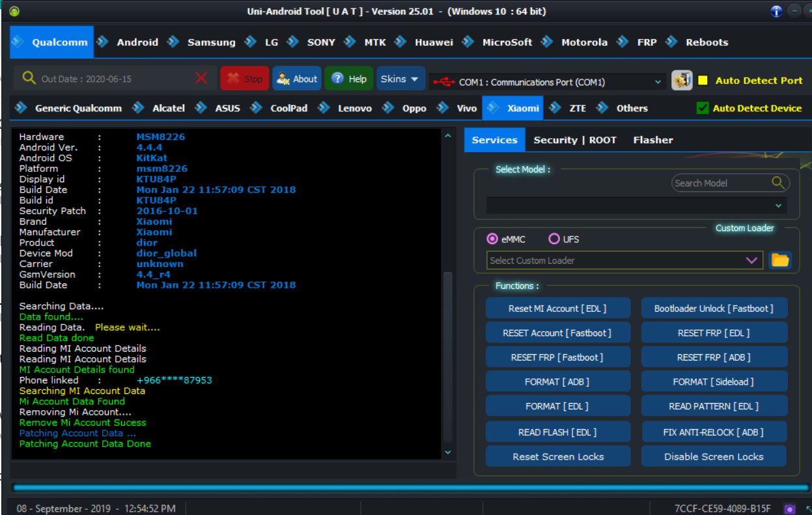Click FIX ANTI-RELOCK [ ADB ] button
Image resolution: width=812 pixels, height=515 pixels.
pos(714,432)
